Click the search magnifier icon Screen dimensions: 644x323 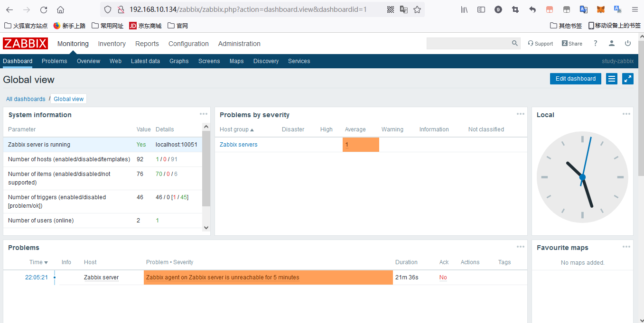point(515,43)
